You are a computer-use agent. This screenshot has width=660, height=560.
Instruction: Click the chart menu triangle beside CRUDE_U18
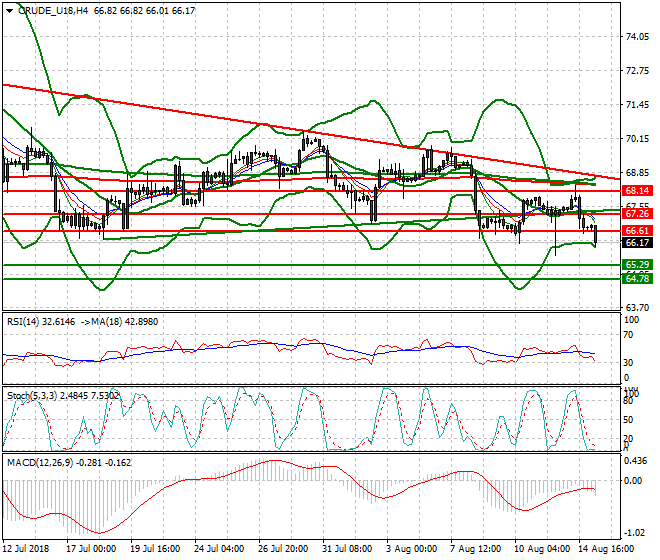10,11
